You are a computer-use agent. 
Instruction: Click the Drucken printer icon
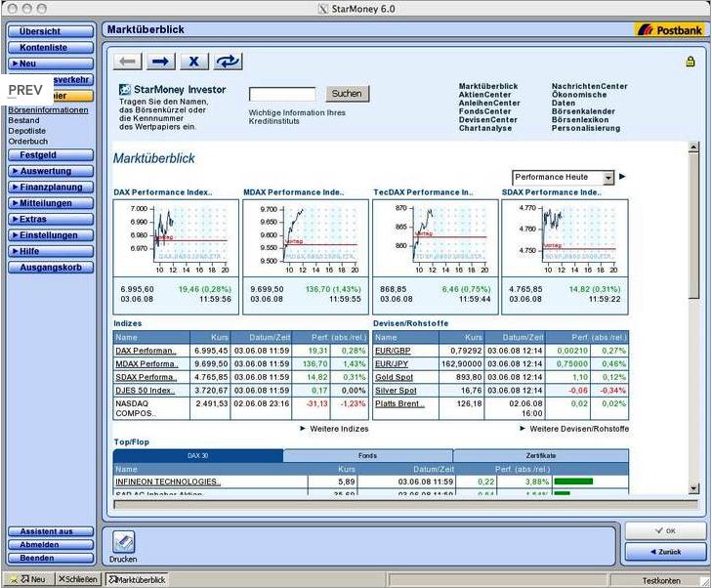coord(123,542)
